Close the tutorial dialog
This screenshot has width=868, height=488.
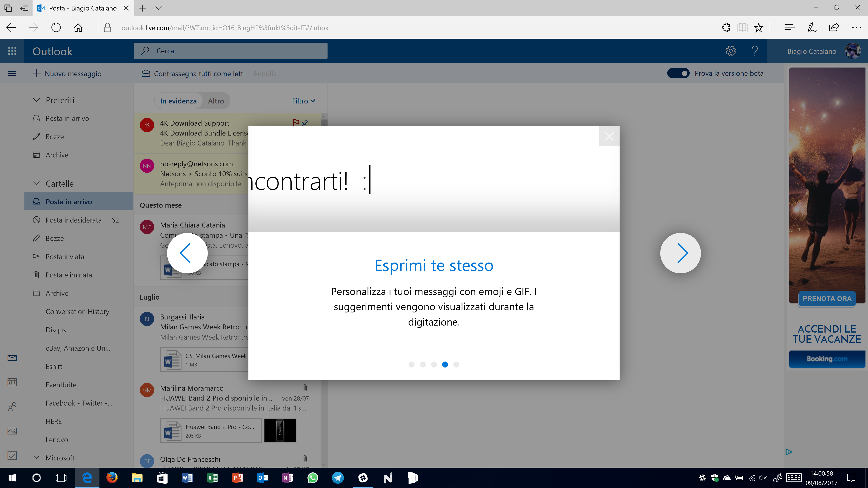609,136
